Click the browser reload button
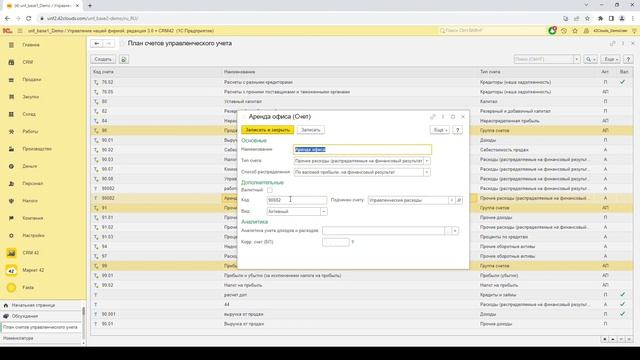The height and width of the screenshot is (360, 640). click(29, 18)
